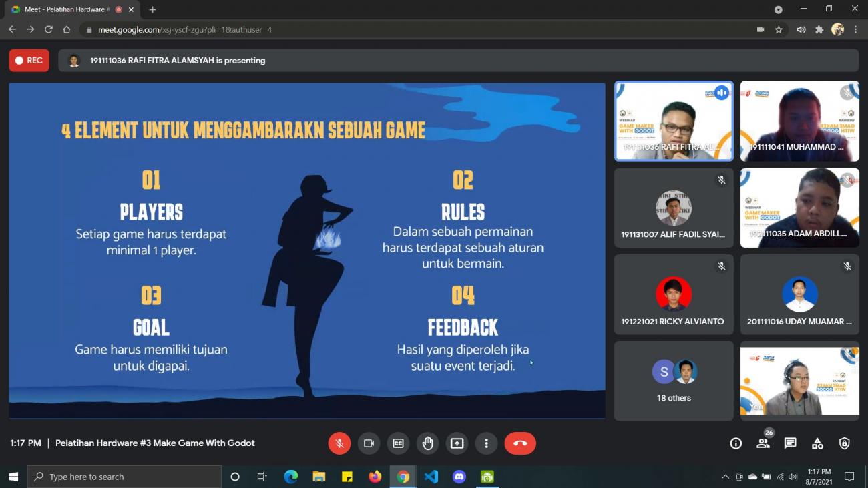
Task: Click the 18 others participants tile
Action: pyautogui.click(x=674, y=381)
